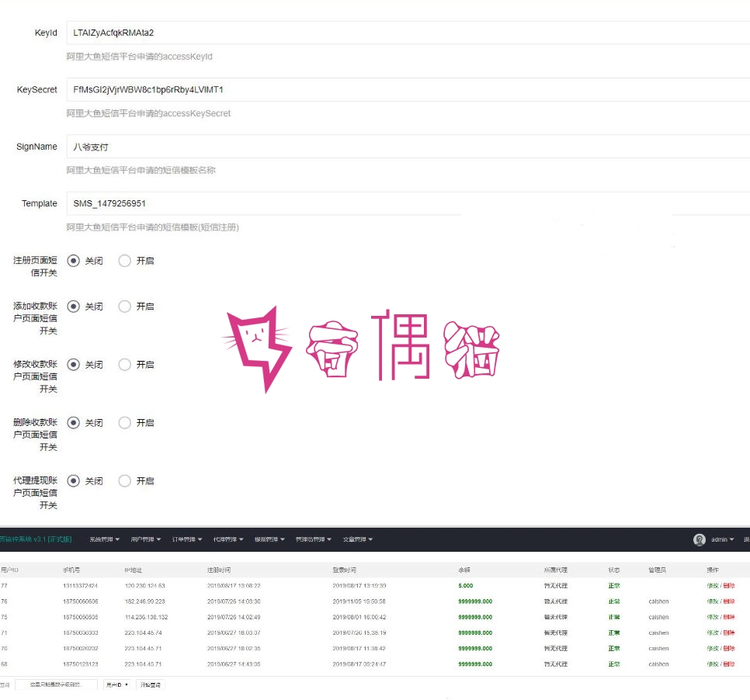The image size is (750, 700).
Task: Click 修改 for user ID 76
Action: tap(712, 601)
